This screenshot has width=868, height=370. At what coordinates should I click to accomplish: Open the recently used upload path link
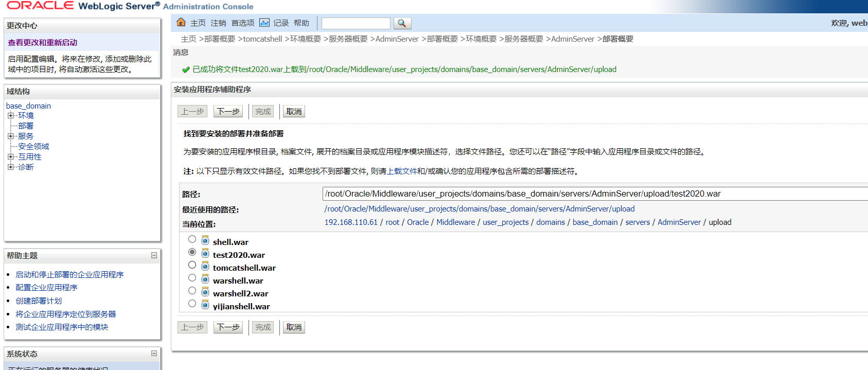[480, 209]
